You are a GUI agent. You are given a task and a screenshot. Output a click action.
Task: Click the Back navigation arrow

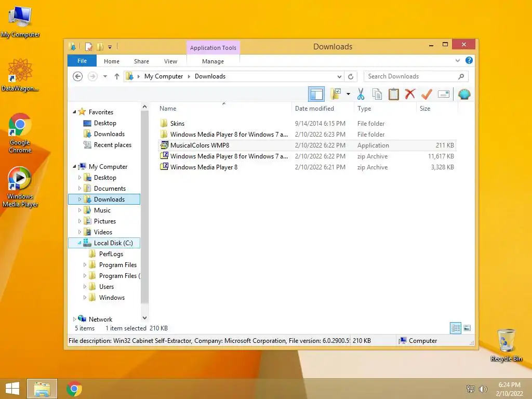[78, 76]
